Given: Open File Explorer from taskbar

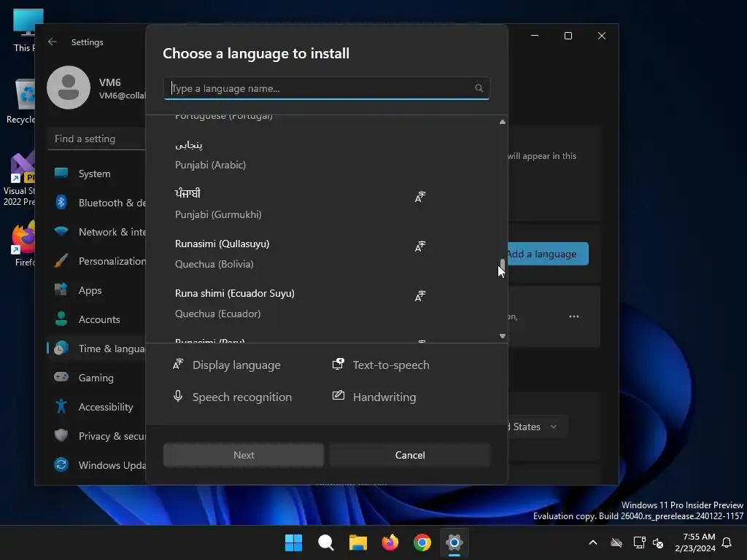Looking at the screenshot, I should coord(357,542).
